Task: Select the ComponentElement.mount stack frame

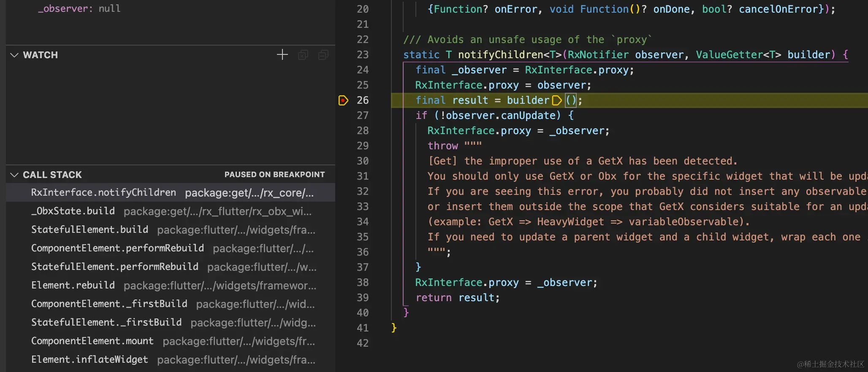Action: pyautogui.click(x=92, y=341)
